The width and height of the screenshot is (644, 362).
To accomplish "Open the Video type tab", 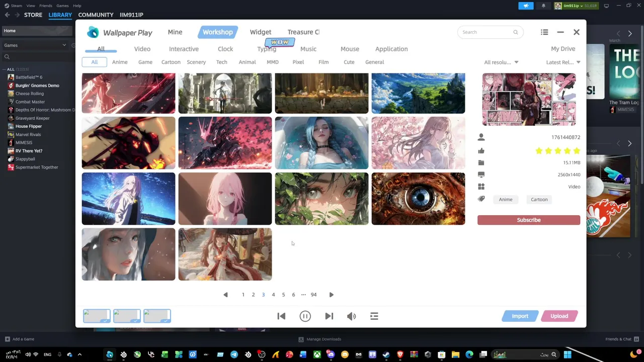I will [142, 49].
